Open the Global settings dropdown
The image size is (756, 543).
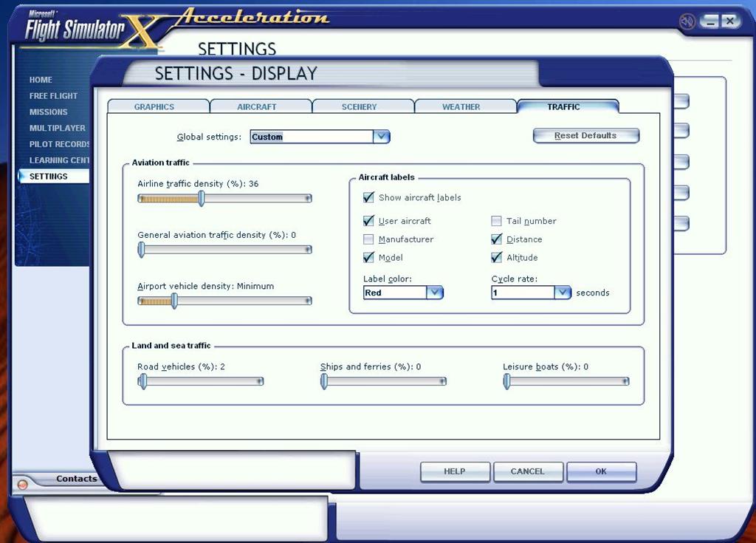(x=380, y=137)
